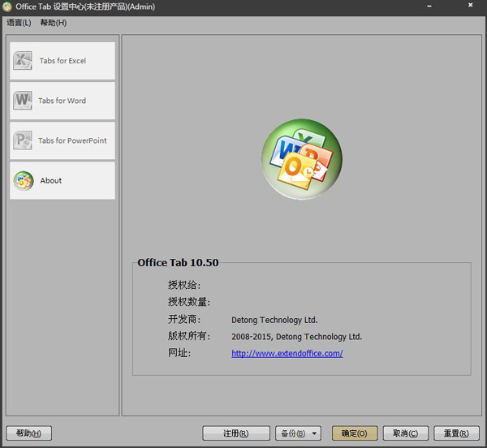Image resolution: width=487 pixels, height=448 pixels.
Task: Click the Office Tab icon in the title bar
Action: pyautogui.click(x=6, y=6)
